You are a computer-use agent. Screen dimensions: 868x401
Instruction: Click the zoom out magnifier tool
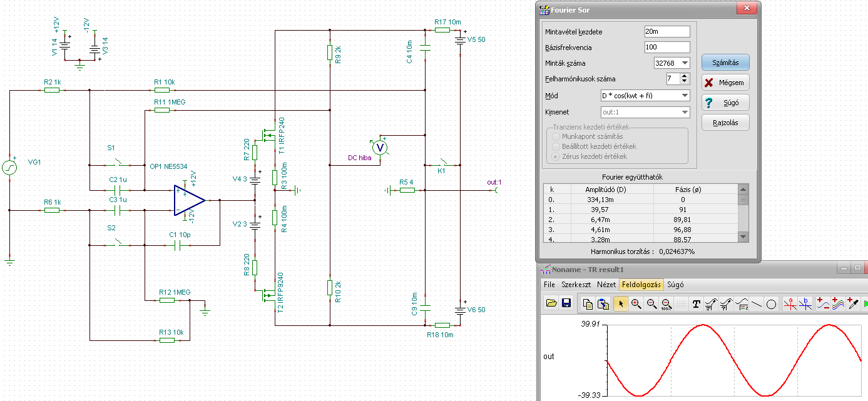coord(651,303)
